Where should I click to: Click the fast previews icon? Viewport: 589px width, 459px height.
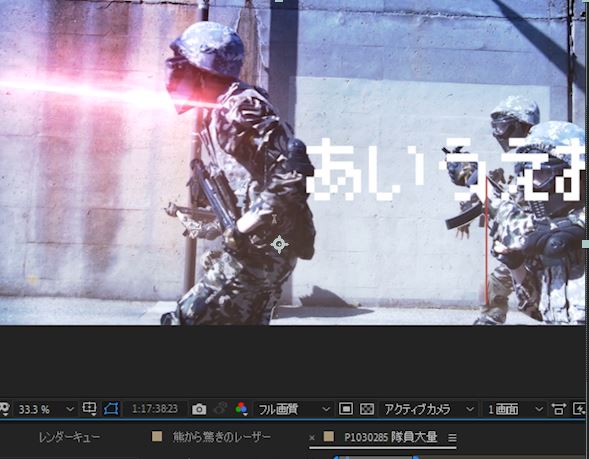click(x=579, y=409)
